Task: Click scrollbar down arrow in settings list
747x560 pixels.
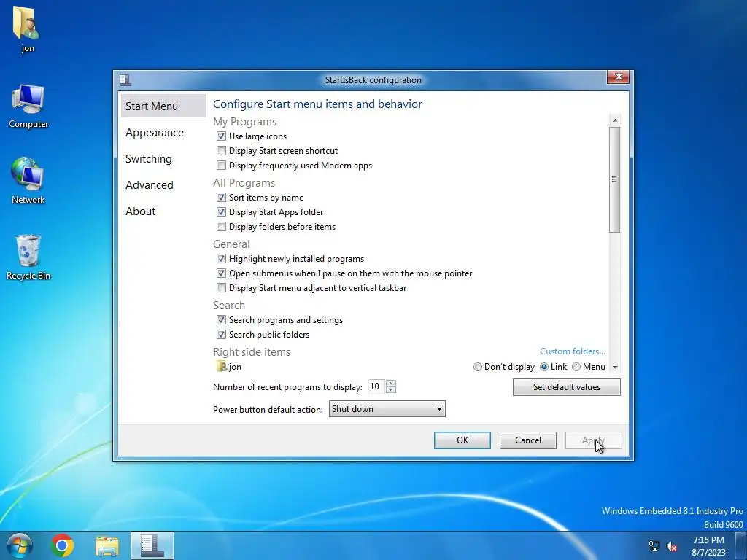Action: (x=614, y=367)
